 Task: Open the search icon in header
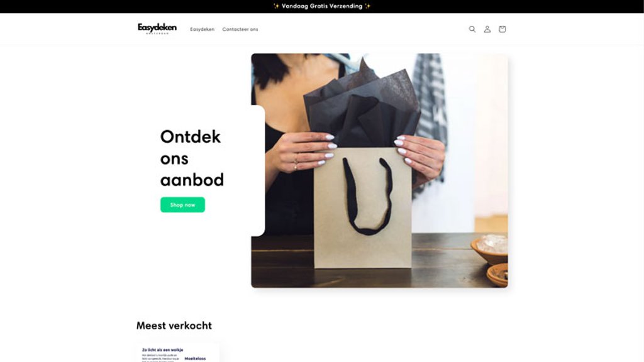pyautogui.click(x=472, y=29)
